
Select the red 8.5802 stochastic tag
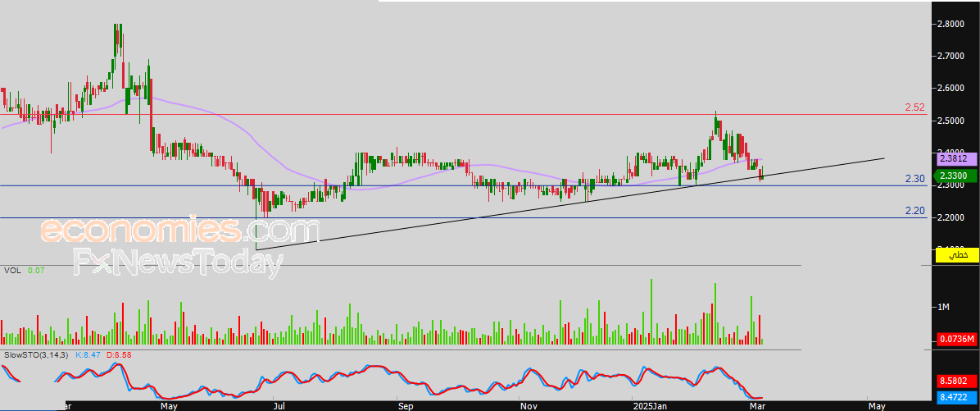click(957, 381)
